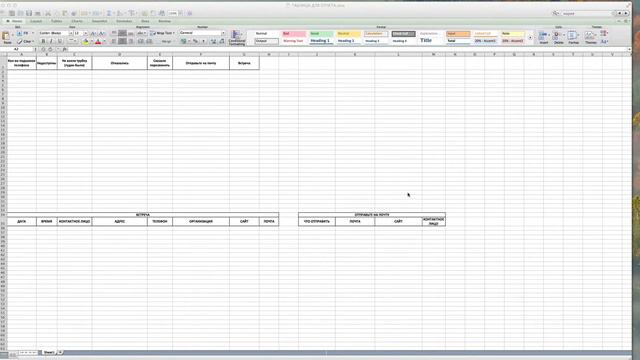Image resolution: width=640 pixels, height=360 pixels.
Task: Click the AutoSum sigma icon in the toolbar
Action: pos(109,13)
